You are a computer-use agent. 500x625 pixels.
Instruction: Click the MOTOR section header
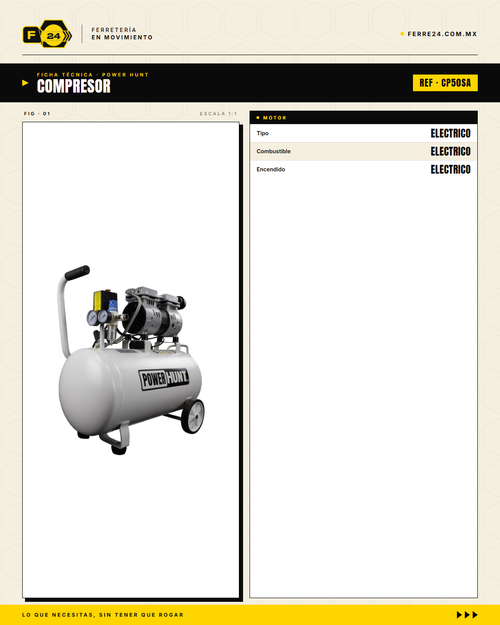click(363, 118)
